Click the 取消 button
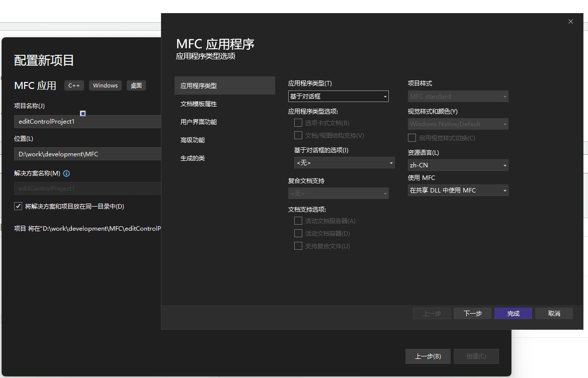 click(554, 313)
